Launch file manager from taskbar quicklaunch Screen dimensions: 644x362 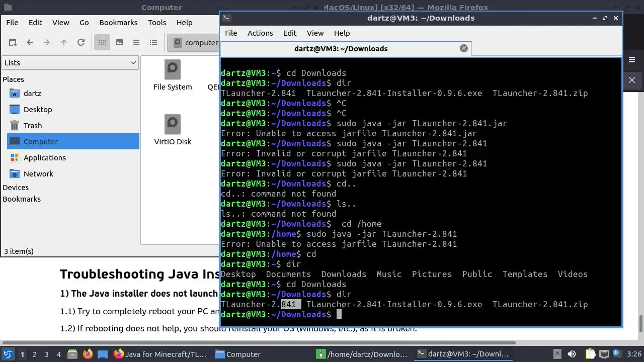(x=72, y=354)
